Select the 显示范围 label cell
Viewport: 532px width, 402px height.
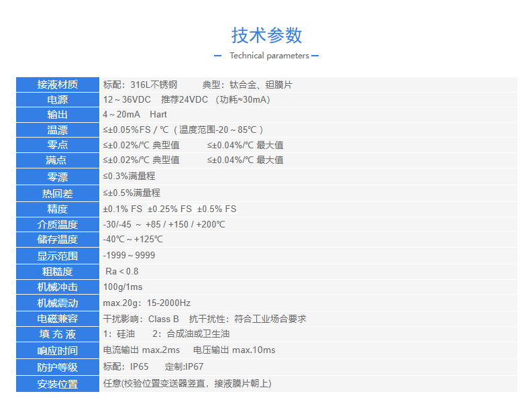pos(58,256)
